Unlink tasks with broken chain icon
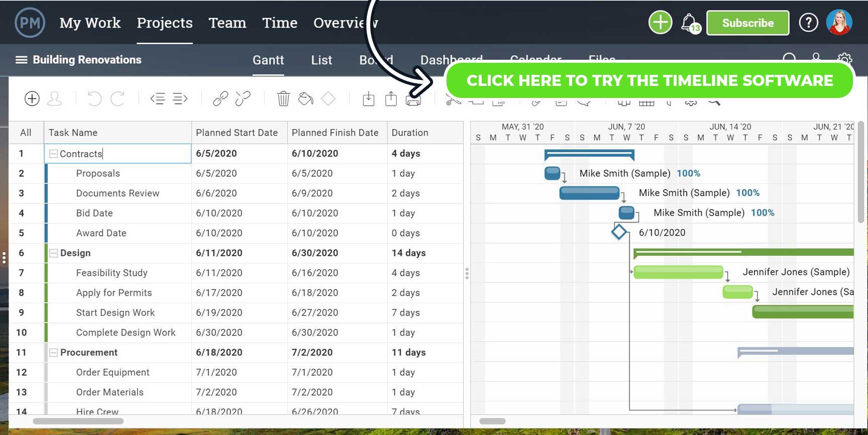This screenshot has height=435, width=868. click(x=243, y=98)
